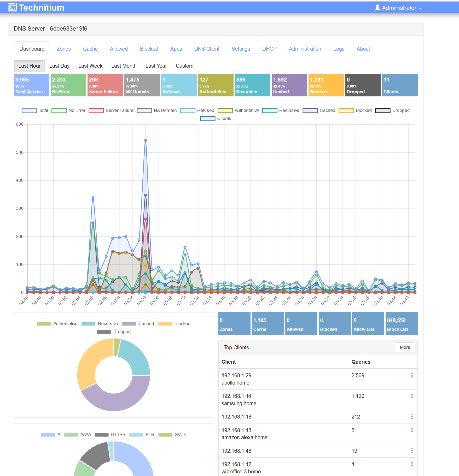Click the Administrator user icon
The image size is (459, 476).
[x=377, y=8]
